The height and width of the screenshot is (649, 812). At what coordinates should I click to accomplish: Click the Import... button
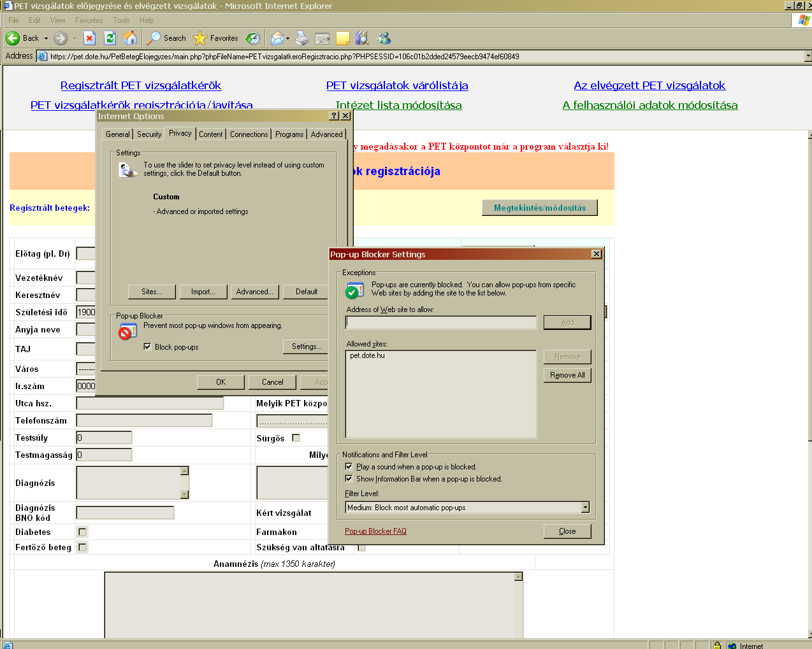pyautogui.click(x=203, y=292)
